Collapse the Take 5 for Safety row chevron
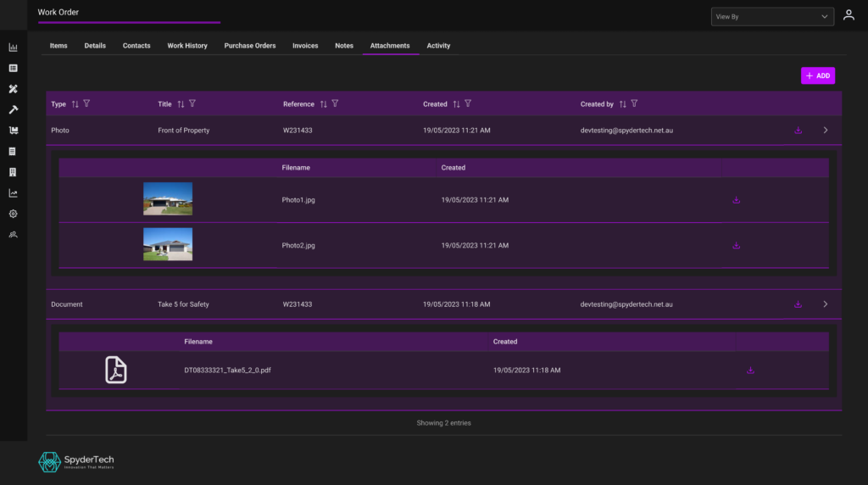 coord(826,304)
